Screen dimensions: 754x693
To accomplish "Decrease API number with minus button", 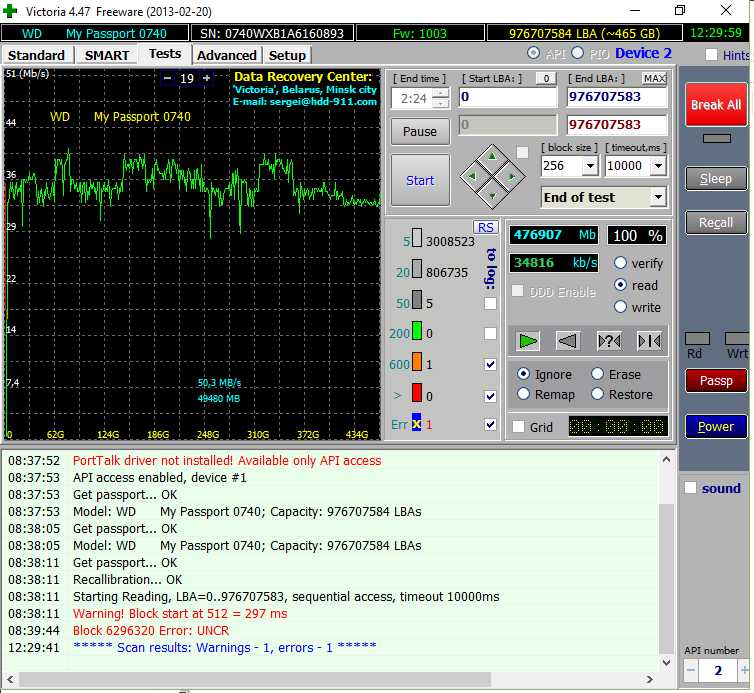I will [691, 670].
